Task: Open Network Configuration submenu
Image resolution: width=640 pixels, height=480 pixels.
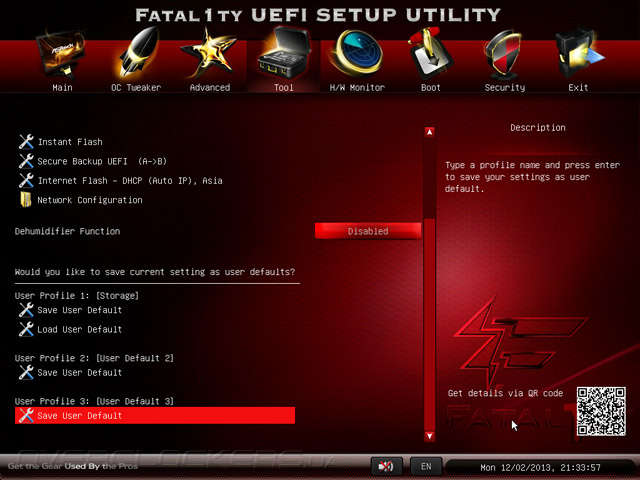Action: tap(90, 200)
